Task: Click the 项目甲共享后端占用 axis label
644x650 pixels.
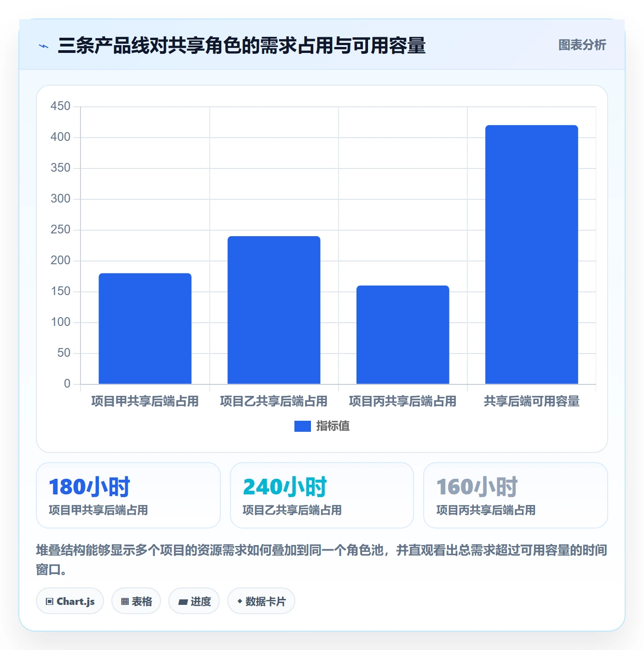Action: (x=145, y=401)
